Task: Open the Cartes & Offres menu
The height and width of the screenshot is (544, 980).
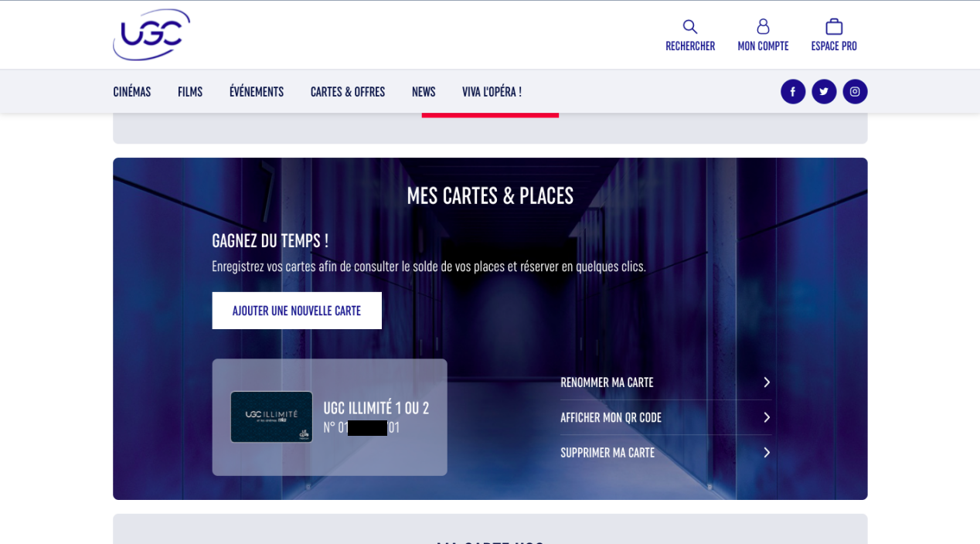Action: coord(348,92)
